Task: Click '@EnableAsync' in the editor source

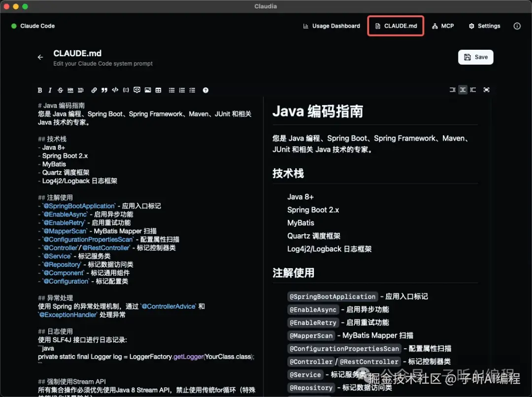Action: pos(65,215)
